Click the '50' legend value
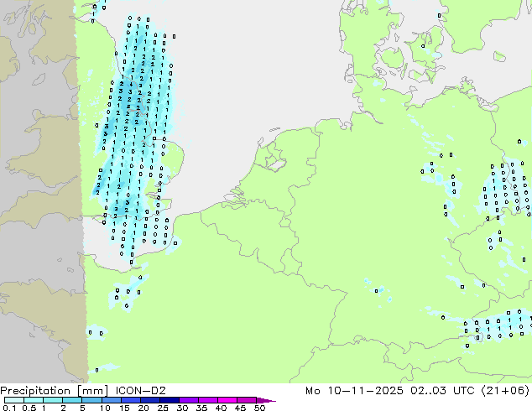Viewport: 532px width, 411px height. click(x=259, y=408)
